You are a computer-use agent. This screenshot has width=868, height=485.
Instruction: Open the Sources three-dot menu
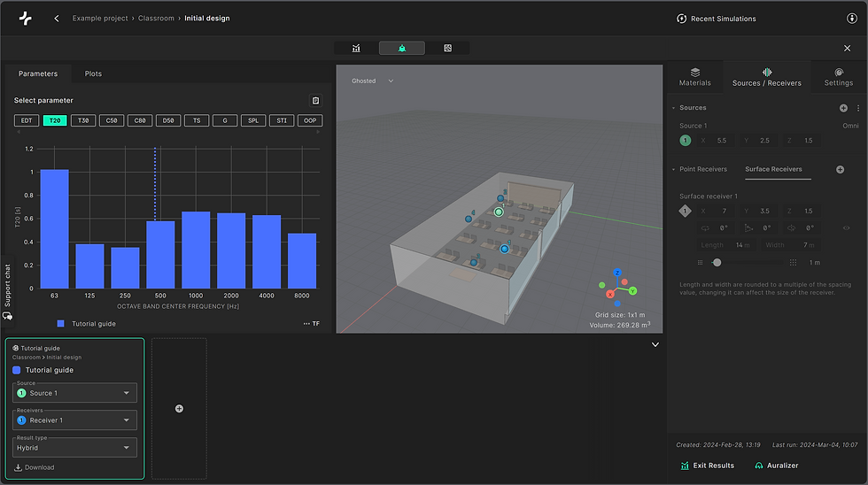click(x=858, y=108)
